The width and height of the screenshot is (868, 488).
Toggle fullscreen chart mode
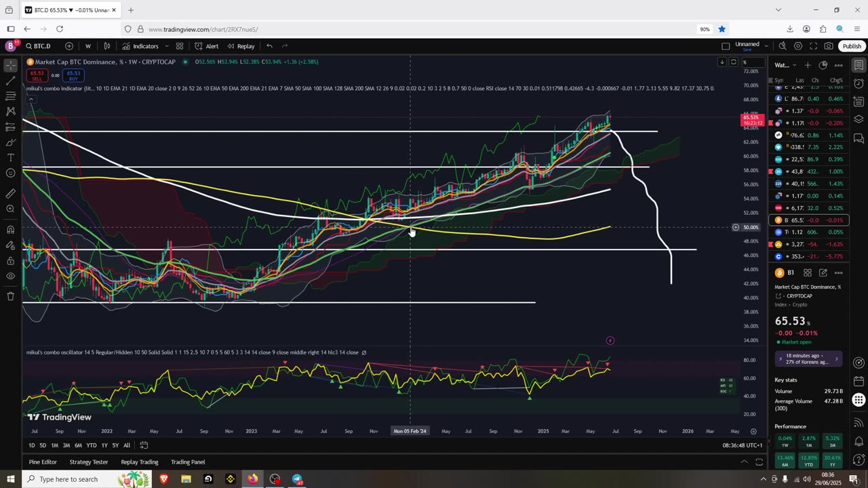(x=813, y=46)
